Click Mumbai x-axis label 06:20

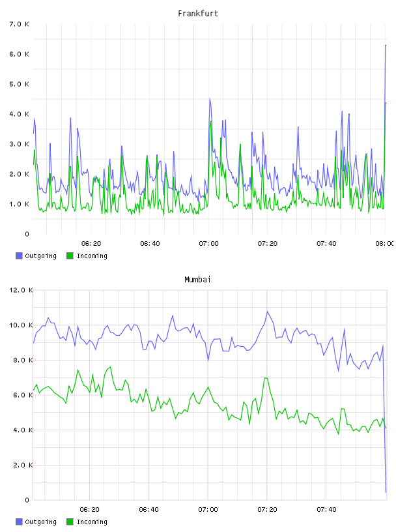[x=90, y=510]
